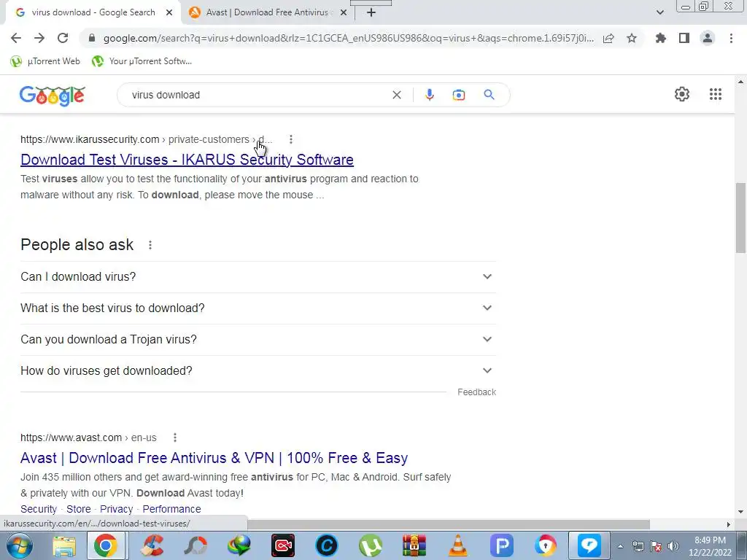Reload the current page
The image size is (747, 560).
coord(63,38)
